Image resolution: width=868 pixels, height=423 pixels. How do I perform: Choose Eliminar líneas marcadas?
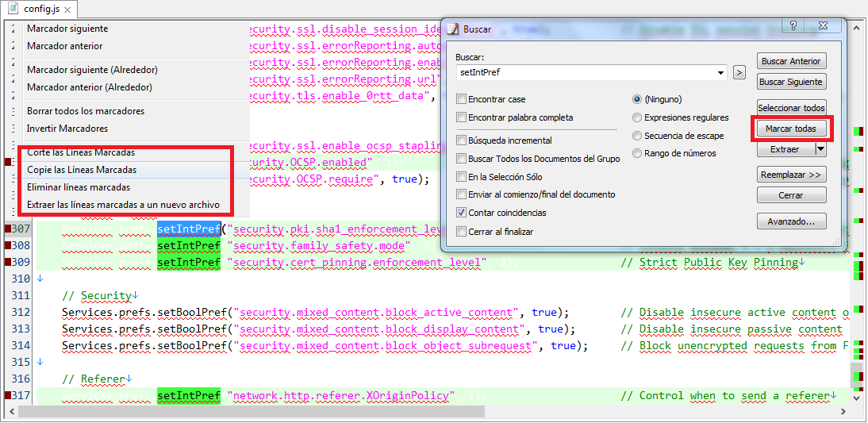coord(79,188)
